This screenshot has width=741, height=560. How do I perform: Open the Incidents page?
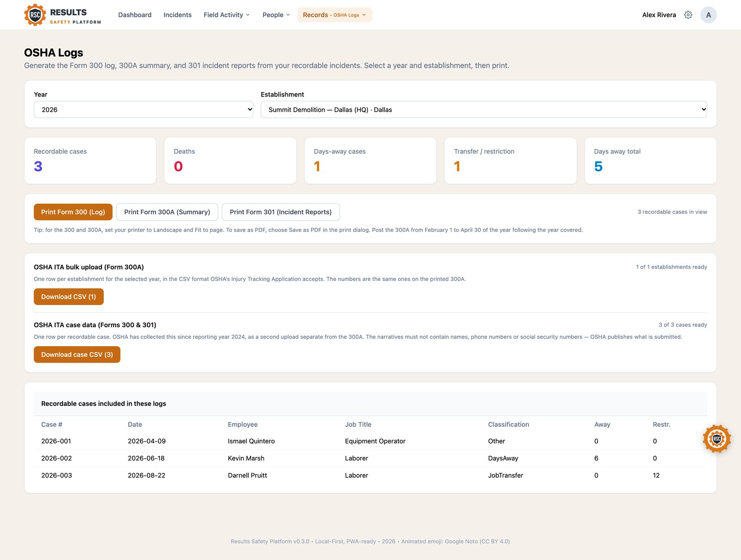(x=177, y=15)
